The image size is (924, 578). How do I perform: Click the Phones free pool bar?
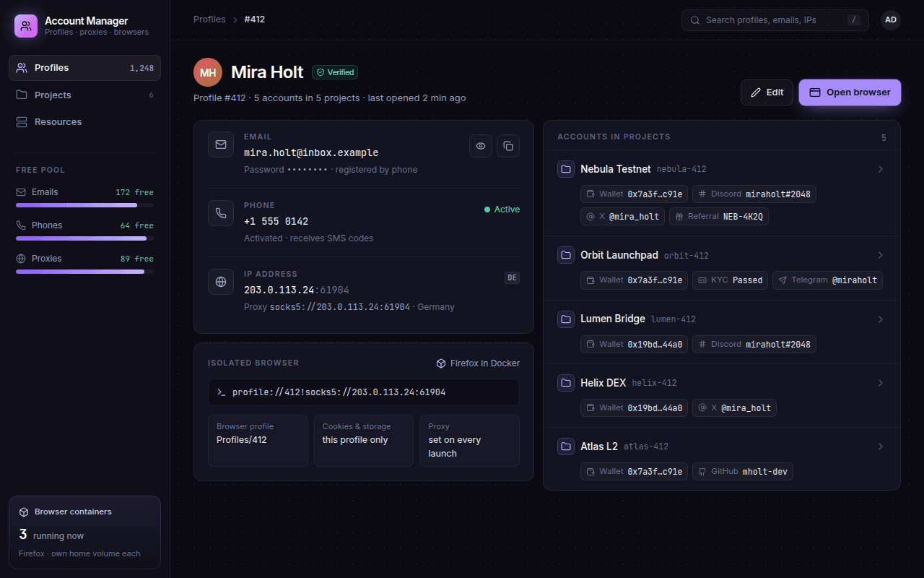click(84, 238)
